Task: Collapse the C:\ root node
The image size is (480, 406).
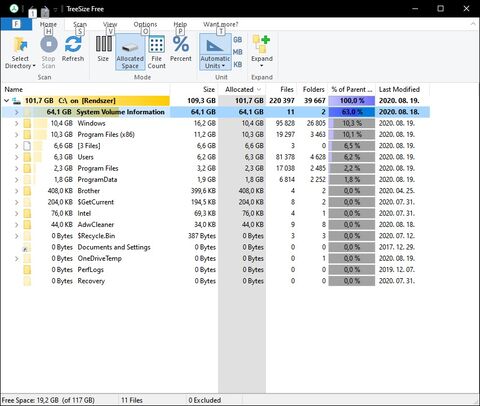Action: (x=6, y=100)
